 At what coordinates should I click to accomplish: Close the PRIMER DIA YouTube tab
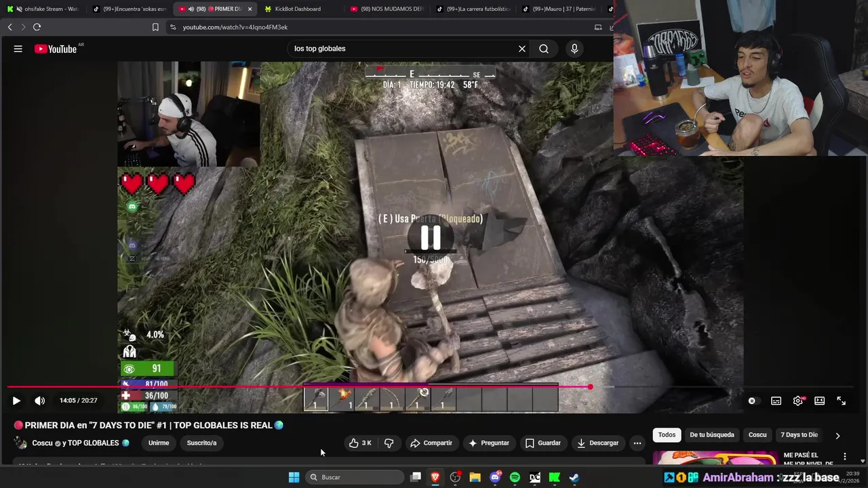[x=250, y=9]
